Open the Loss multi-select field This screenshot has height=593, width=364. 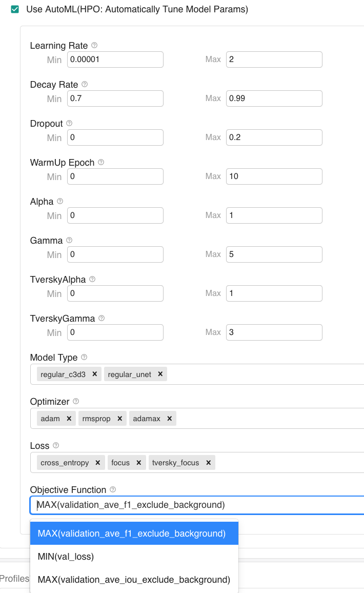(x=282, y=463)
